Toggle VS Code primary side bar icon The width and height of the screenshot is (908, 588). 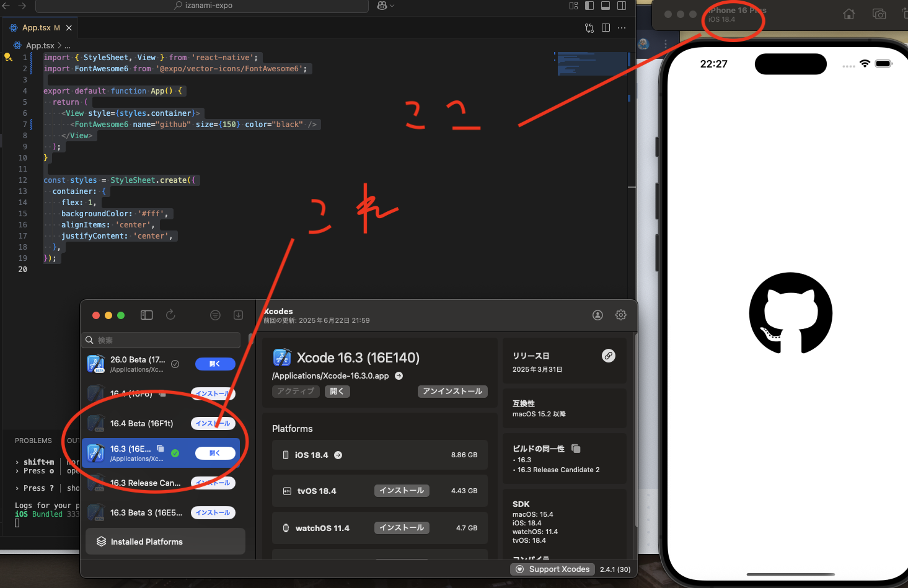pos(589,6)
